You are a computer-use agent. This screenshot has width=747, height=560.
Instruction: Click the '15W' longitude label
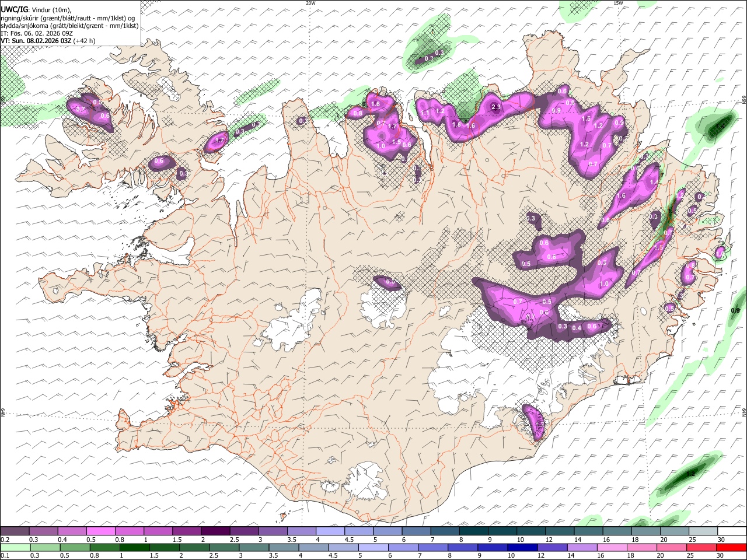coord(618,3)
